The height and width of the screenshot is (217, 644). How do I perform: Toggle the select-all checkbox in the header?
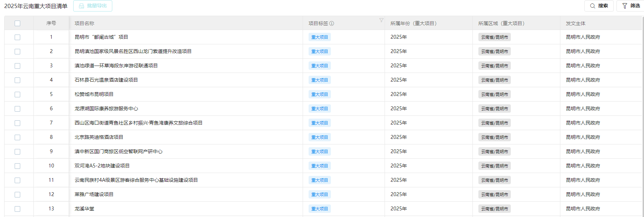pos(17,23)
